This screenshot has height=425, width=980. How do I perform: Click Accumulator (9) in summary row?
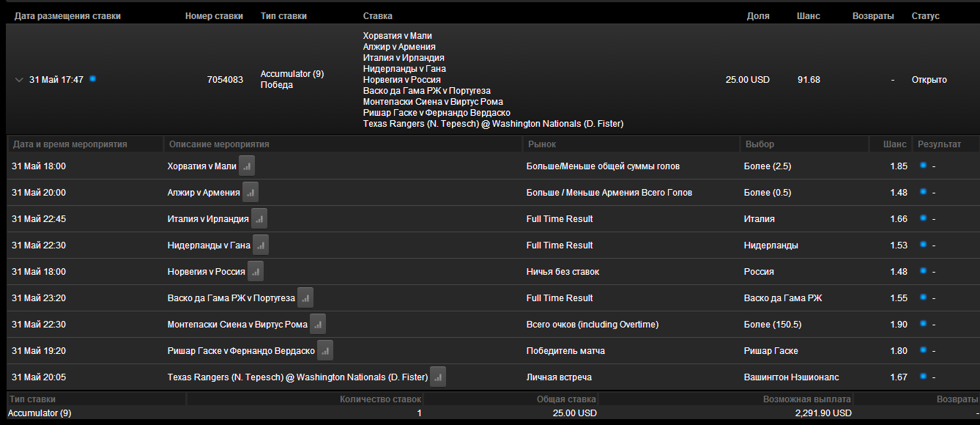pos(40,413)
